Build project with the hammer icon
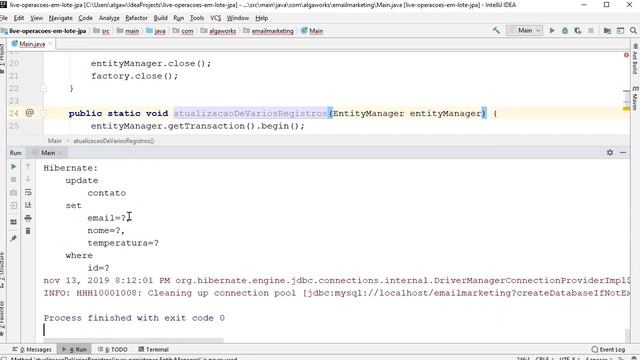This screenshot has height=360, width=640. [496, 31]
